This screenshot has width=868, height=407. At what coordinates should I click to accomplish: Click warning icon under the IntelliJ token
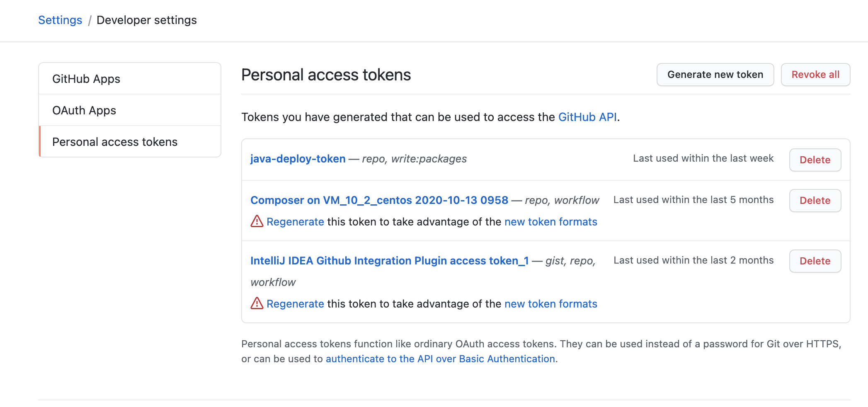(x=257, y=303)
